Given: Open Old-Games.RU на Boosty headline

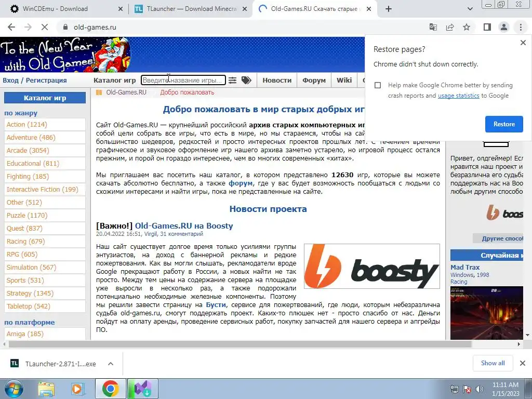Looking at the screenshot, I should [x=184, y=225].
